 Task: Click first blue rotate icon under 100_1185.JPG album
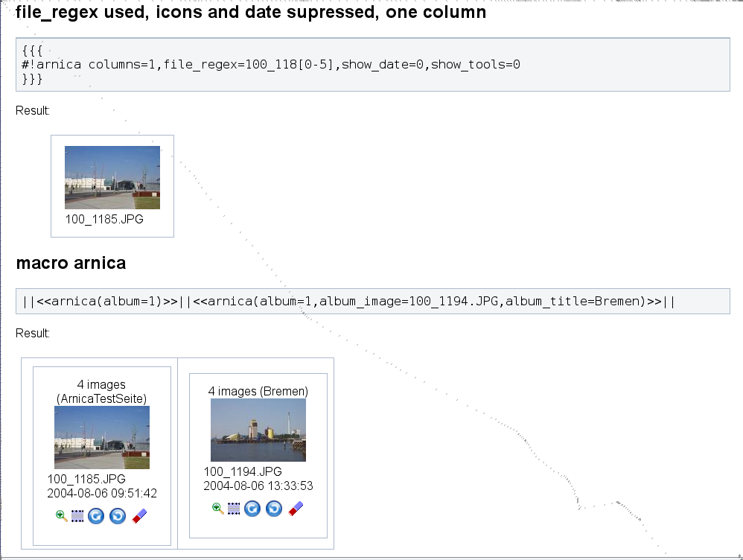point(96,515)
